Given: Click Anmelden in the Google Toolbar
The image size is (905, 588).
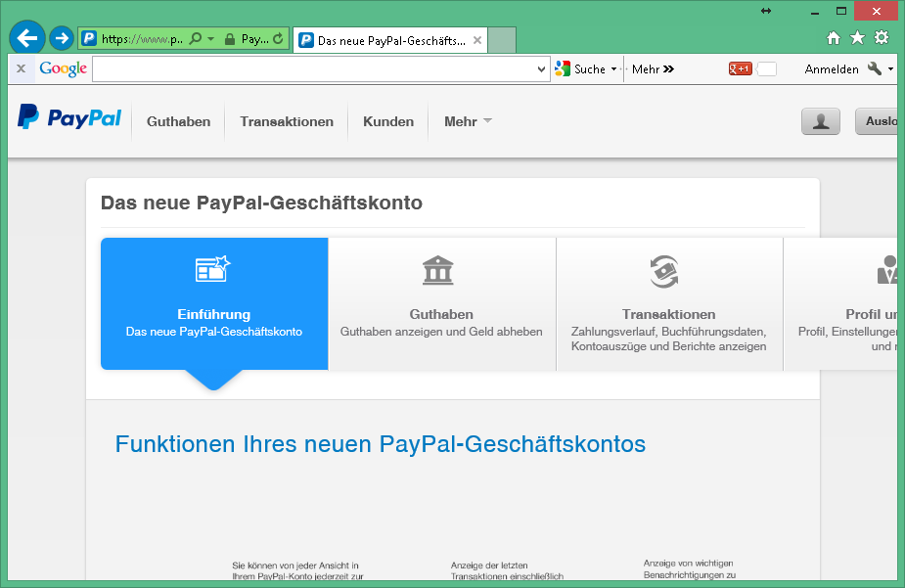Looking at the screenshot, I should pos(831,69).
